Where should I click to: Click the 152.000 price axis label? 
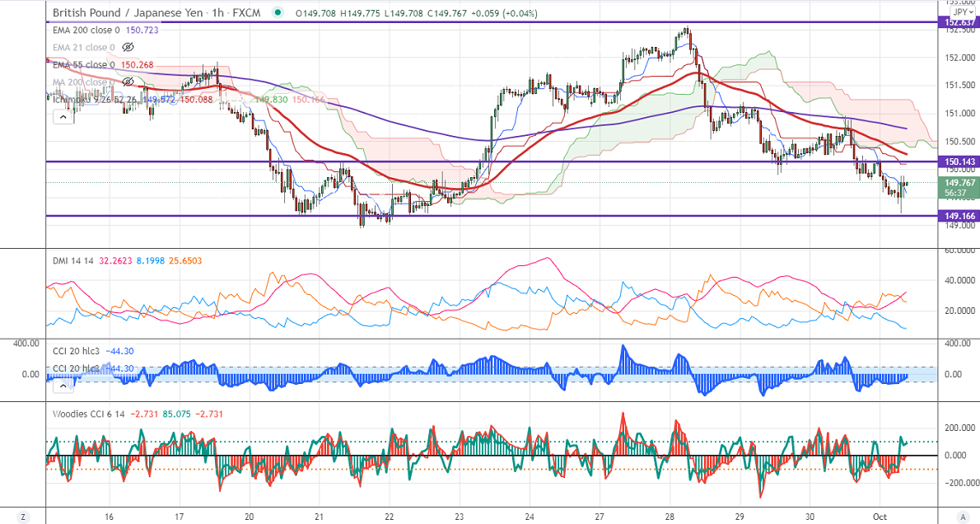960,58
